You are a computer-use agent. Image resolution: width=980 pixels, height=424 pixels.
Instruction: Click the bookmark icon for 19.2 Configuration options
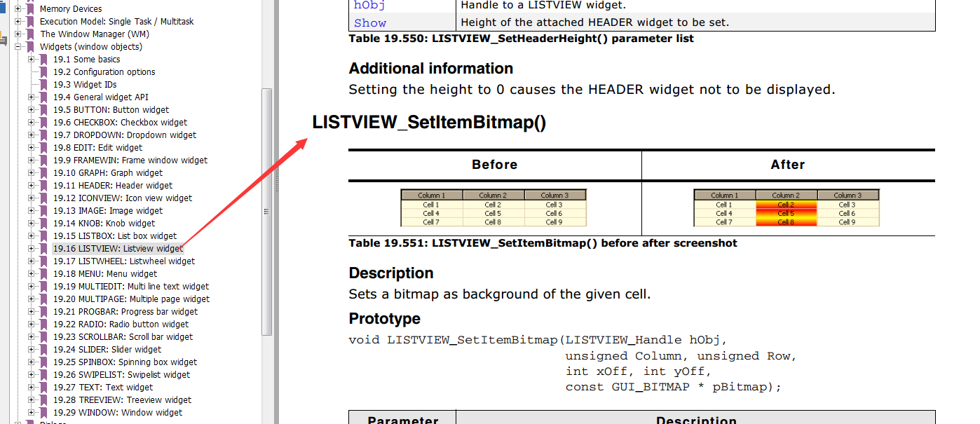(43, 72)
